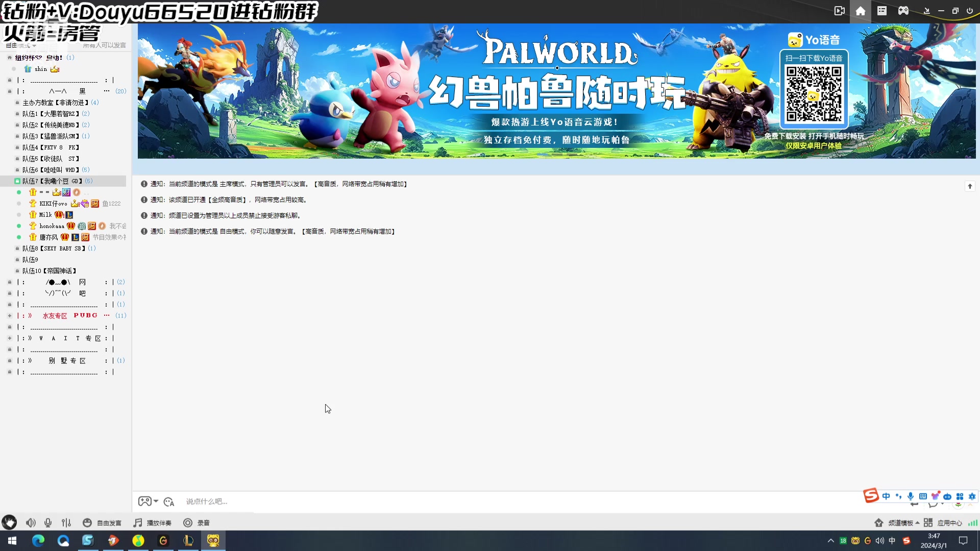Open Sogou toolbox grid icon
The width and height of the screenshot is (980, 551).
[960, 496]
